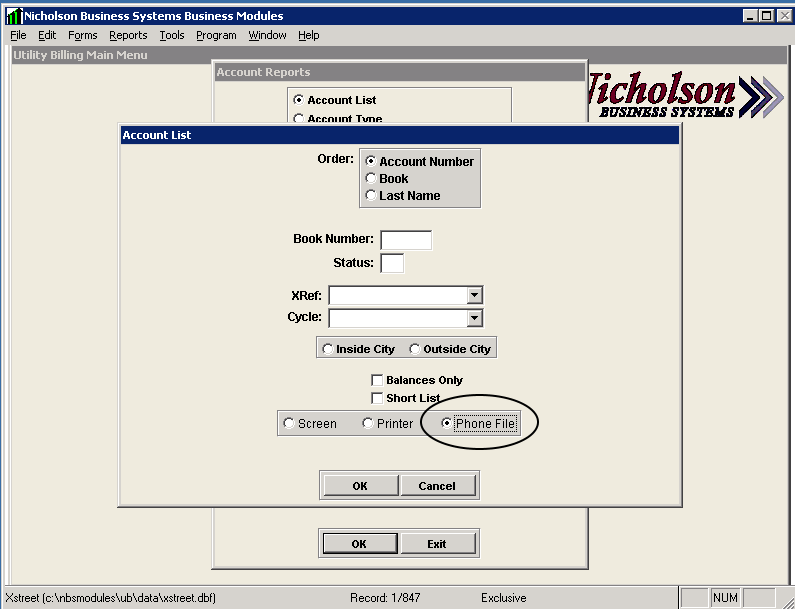Enable the Balances Only checkbox
Viewport: 795px width, 609px height.
coord(377,380)
